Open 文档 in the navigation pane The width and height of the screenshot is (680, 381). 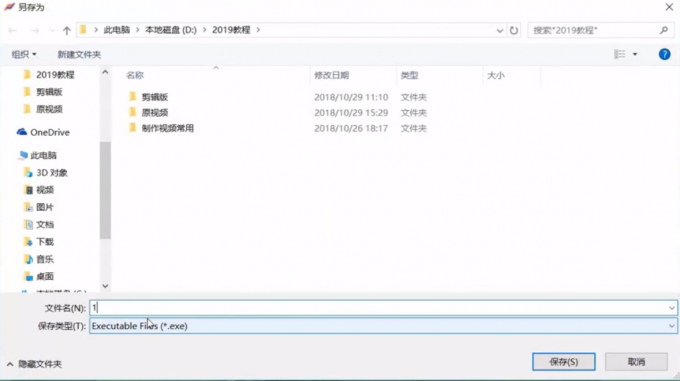pos(45,225)
